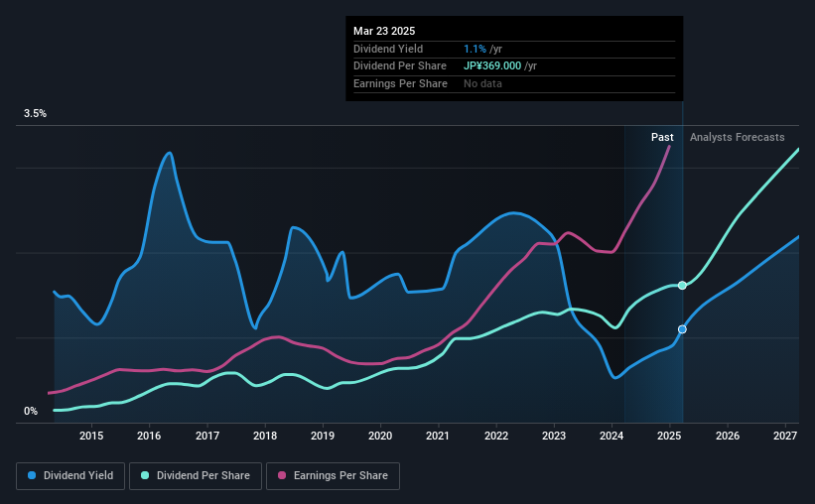Click the 2022 x-axis label

tap(496, 436)
